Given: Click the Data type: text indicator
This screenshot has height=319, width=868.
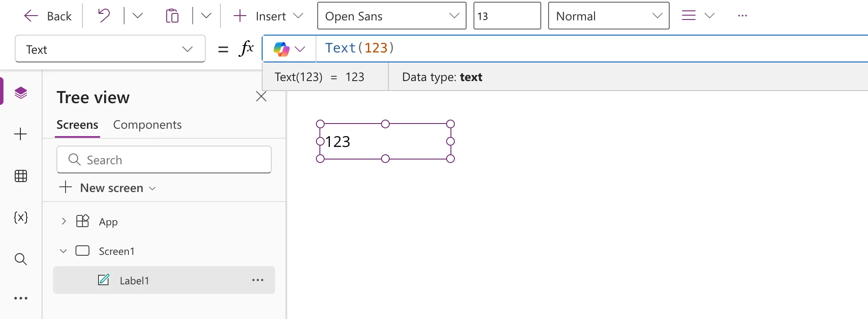Looking at the screenshot, I should click(x=442, y=77).
